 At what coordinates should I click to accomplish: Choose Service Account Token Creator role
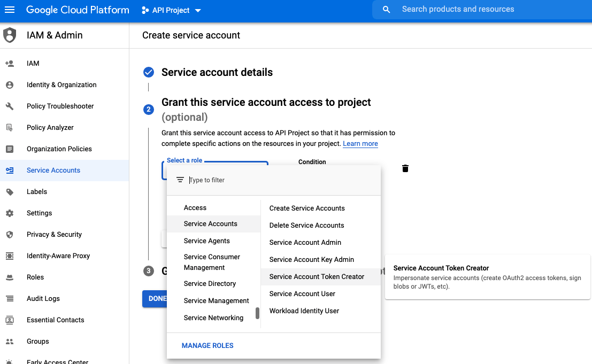tap(320, 277)
